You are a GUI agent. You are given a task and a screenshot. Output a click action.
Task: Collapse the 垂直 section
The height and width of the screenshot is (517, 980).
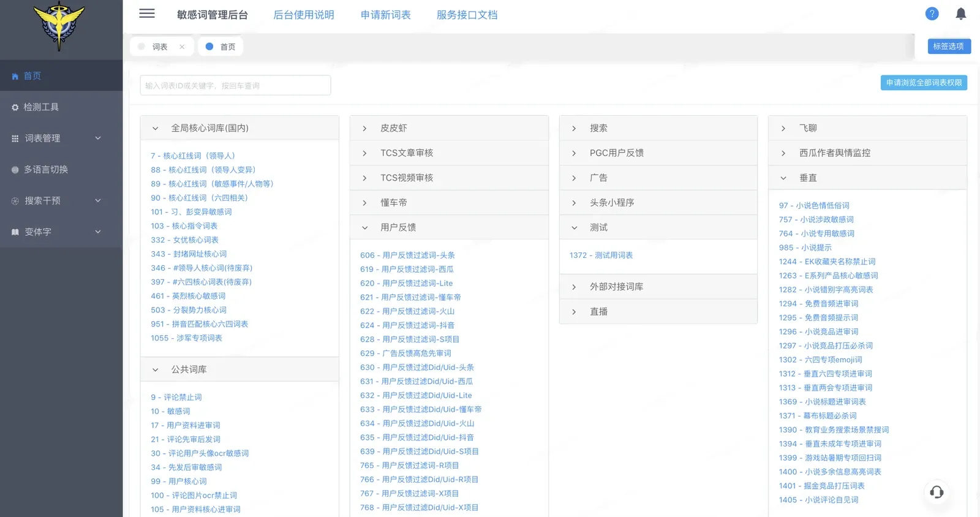click(x=868, y=178)
